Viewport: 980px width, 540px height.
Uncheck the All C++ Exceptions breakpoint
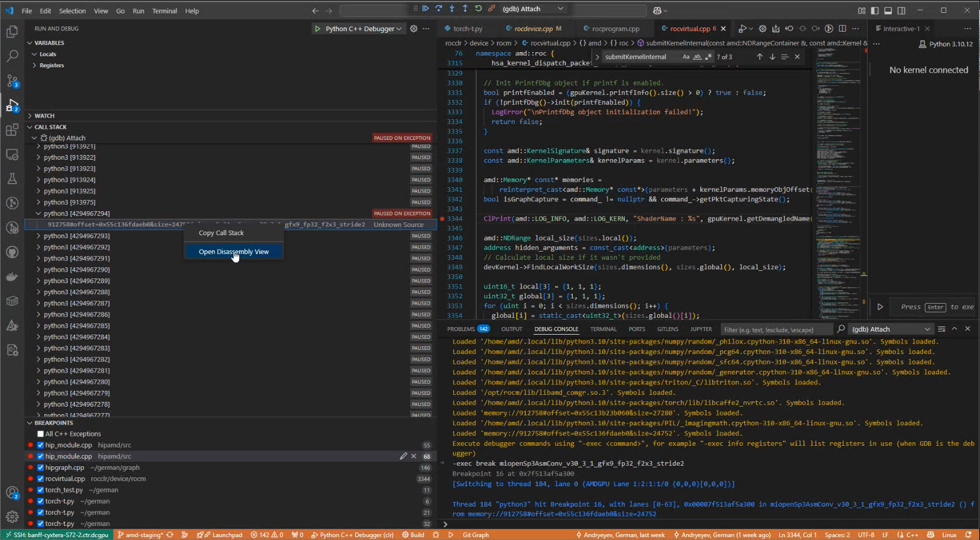40,434
